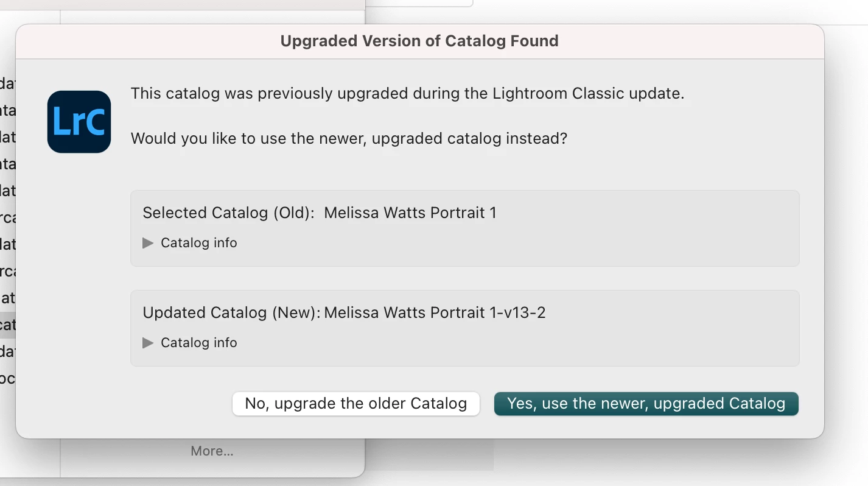The width and height of the screenshot is (868, 486).
Task: Select the first partially visible background list row
Action: (8, 84)
